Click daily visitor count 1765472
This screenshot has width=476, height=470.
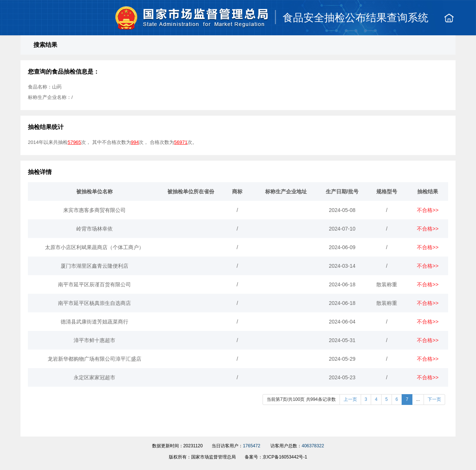point(251,446)
